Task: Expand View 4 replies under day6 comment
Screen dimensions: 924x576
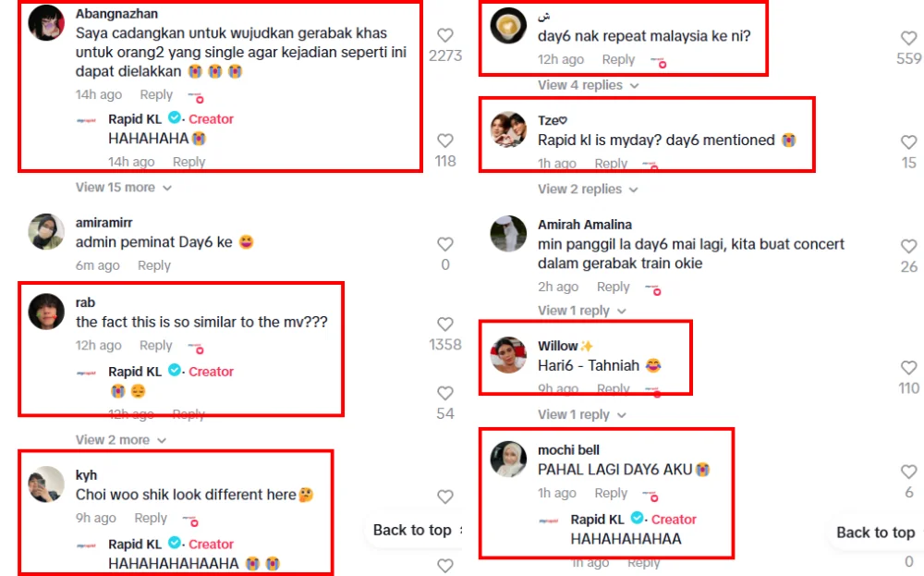Action: pyautogui.click(x=588, y=85)
